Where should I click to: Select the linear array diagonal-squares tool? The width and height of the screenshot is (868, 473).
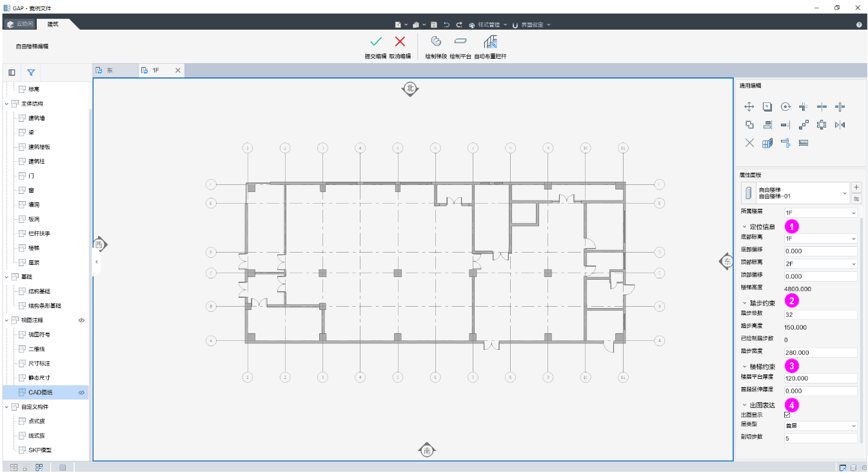[x=804, y=125]
